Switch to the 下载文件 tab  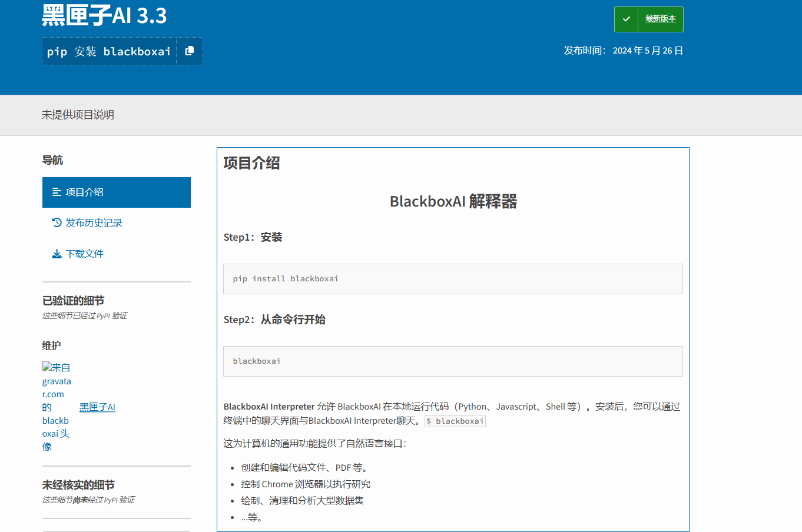coord(84,254)
